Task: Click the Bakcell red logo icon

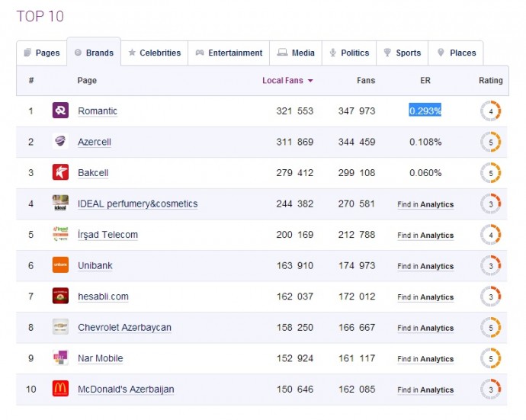Action: [x=60, y=172]
